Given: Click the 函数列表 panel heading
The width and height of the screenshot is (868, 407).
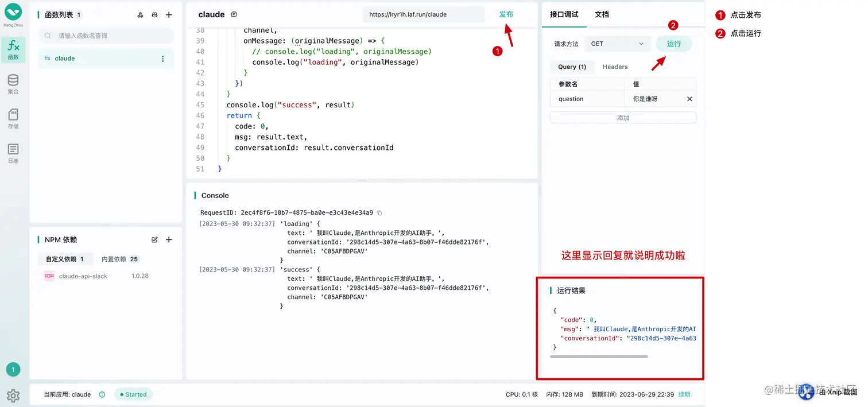Looking at the screenshot, I should (x=58, y=15).
